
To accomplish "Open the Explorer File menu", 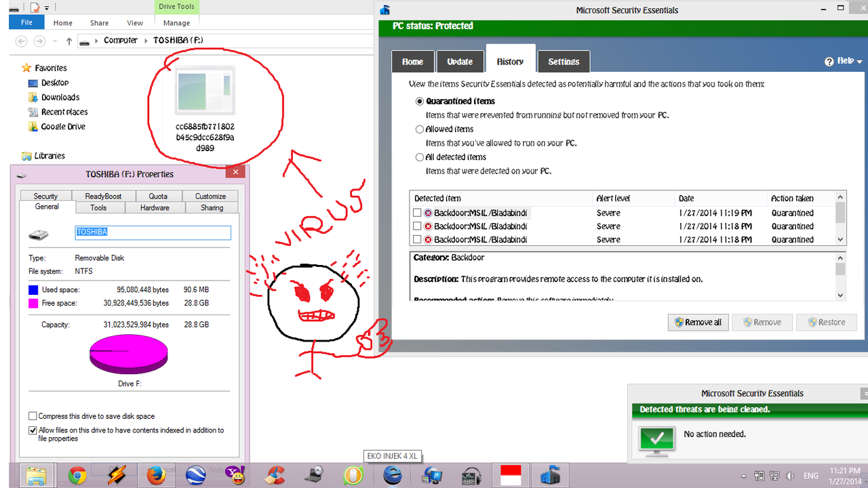I will point(26,22).
